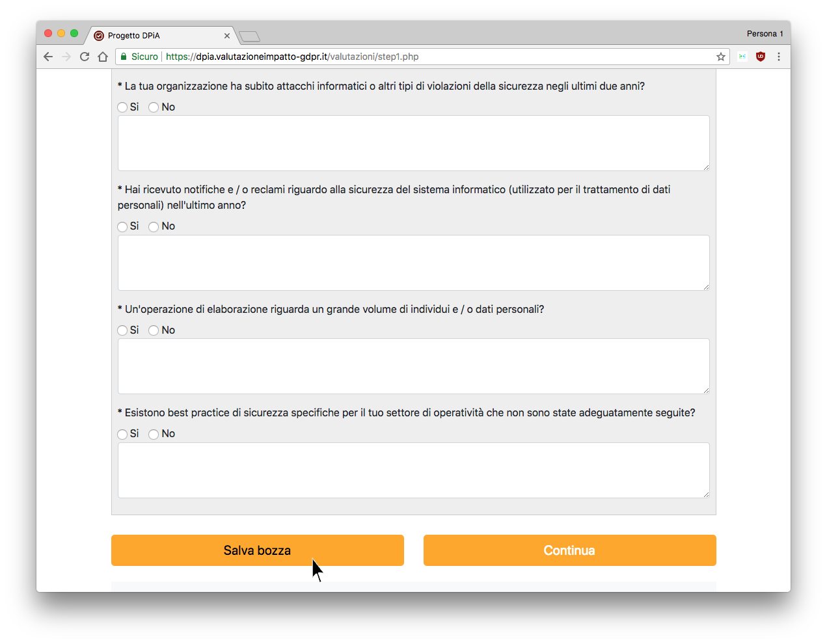The width and height of the screenshot is (827, 644).
Task: Bookmark page with the star icon
Action: coord(721,57)
